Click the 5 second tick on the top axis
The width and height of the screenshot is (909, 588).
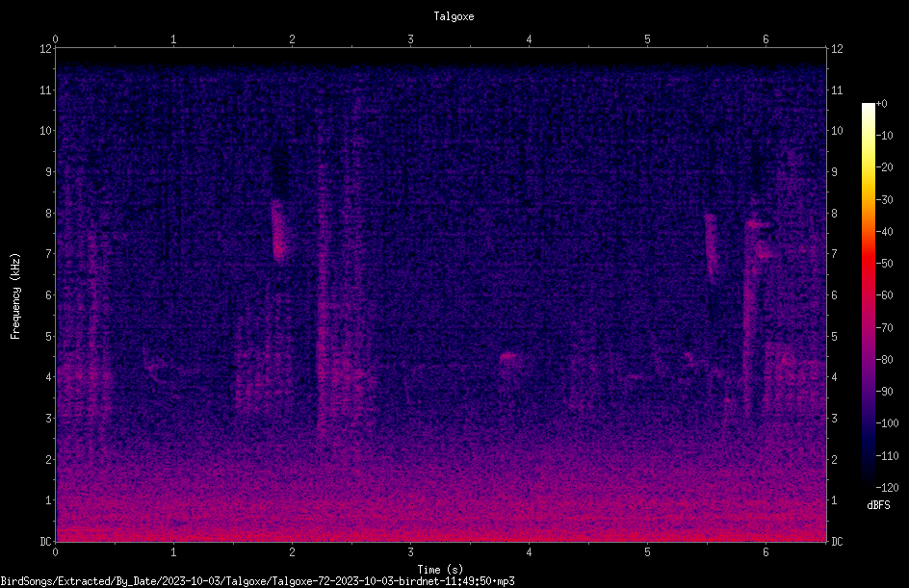pos(647,39)
